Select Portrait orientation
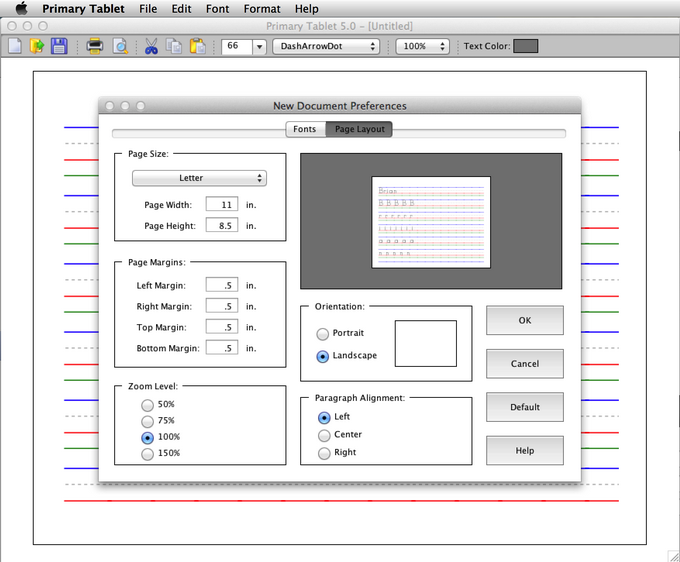Image resolution: width=680 pixels, height=562 pixels. click(x=322, y=333)
